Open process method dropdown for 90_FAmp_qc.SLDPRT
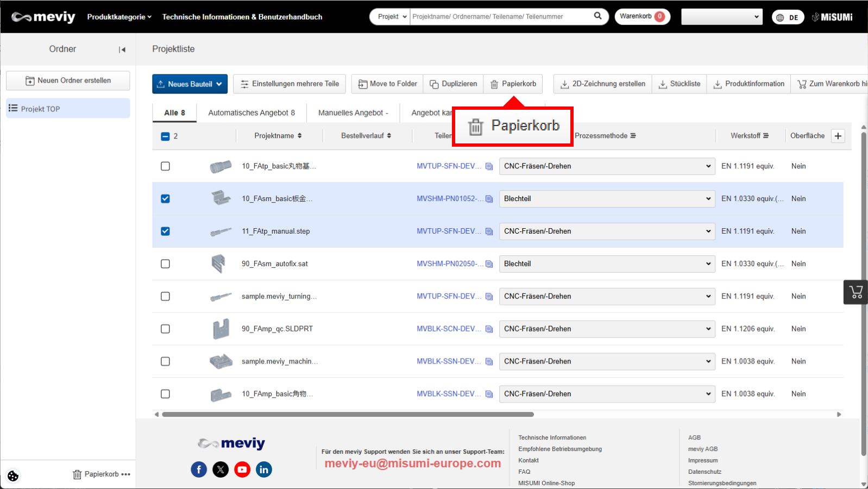 coord(607,329)
